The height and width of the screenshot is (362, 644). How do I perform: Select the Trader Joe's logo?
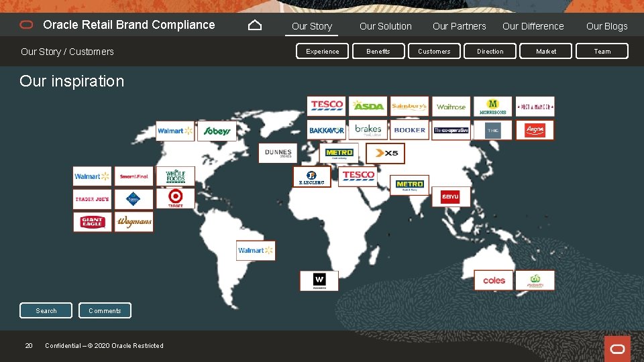(x=92, y=199)
